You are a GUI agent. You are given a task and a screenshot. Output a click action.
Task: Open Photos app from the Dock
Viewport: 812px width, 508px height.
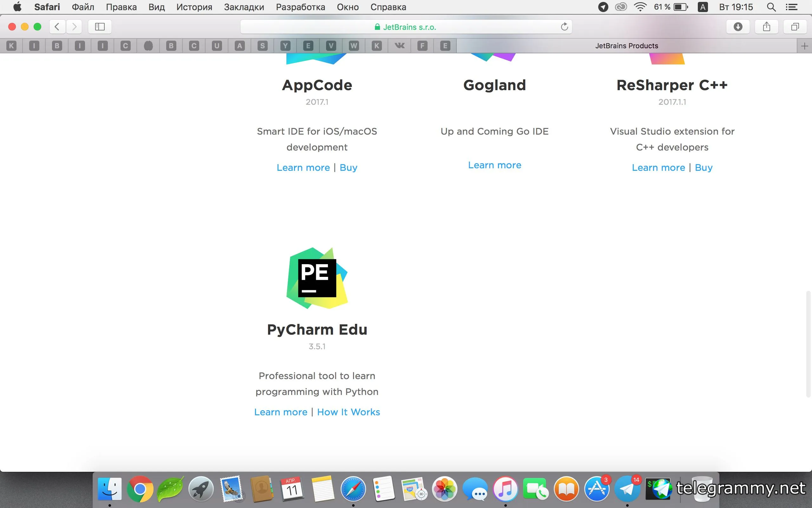click(x=445, y=489)
